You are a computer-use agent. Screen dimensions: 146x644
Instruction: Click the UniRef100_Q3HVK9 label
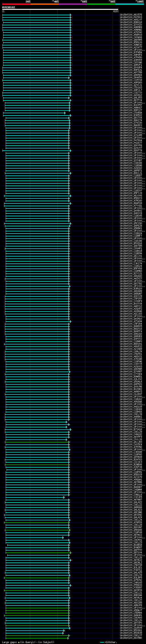tap(131, 60)
